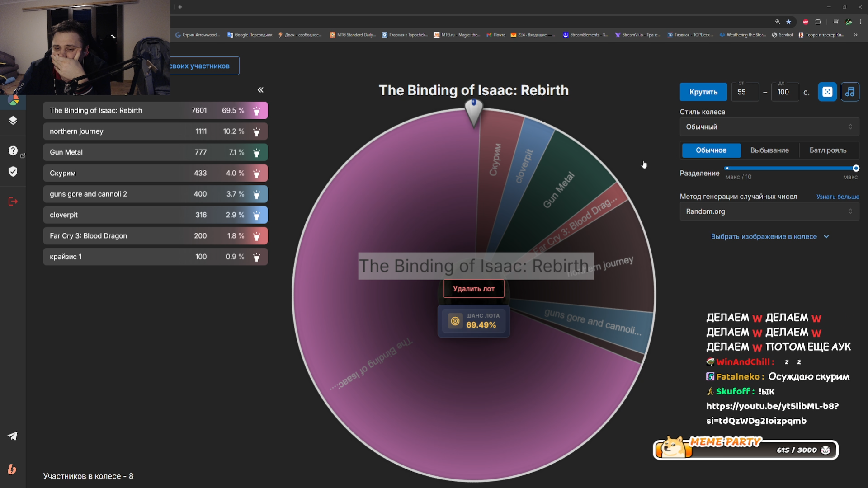Open the Random.org generation method dropdown
Screen dimensions: 868x488
(769, 211)
